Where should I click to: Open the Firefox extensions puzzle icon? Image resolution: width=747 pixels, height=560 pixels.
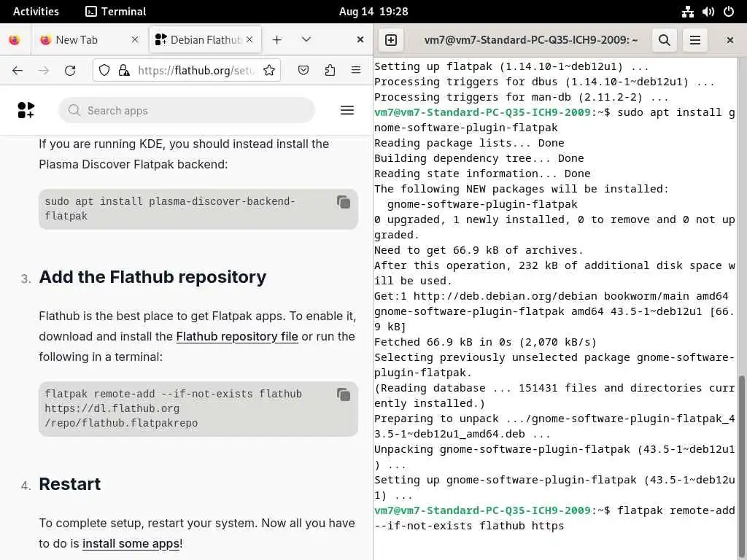point(330,71)
